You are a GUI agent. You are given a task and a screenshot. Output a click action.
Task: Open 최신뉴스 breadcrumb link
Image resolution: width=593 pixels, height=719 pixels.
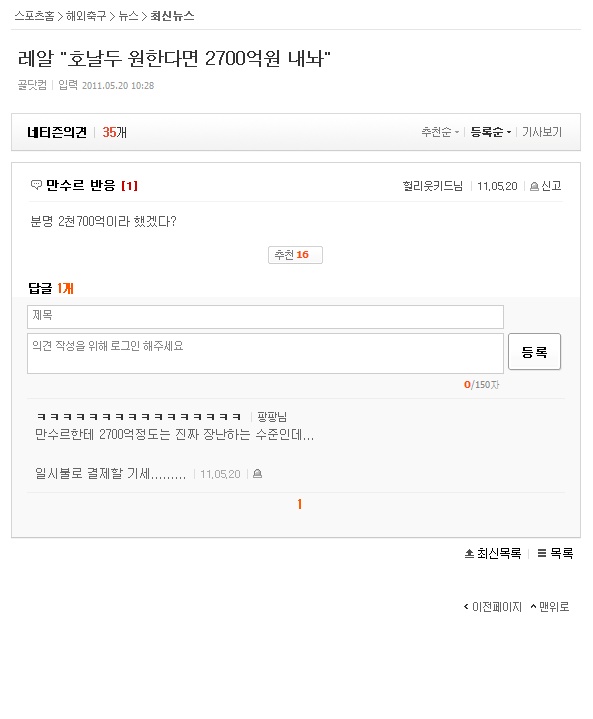tap(172, 16)
